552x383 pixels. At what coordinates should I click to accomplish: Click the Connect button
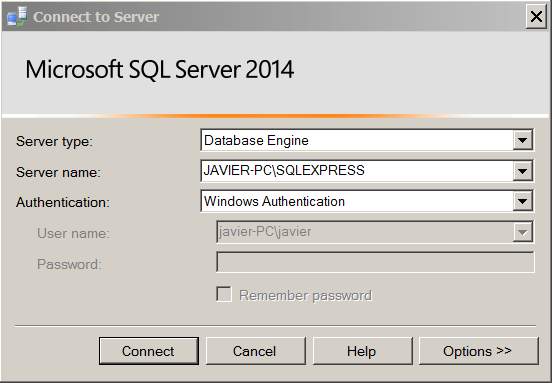click(x=149, y=351)
